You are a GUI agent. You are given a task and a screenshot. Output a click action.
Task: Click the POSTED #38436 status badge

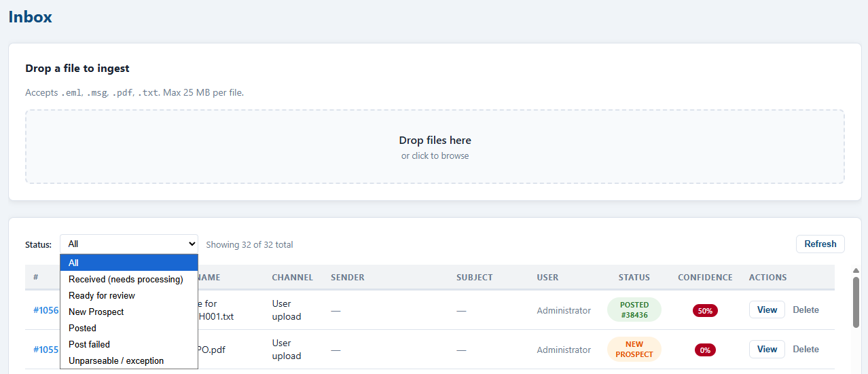[x=634, y=310]
